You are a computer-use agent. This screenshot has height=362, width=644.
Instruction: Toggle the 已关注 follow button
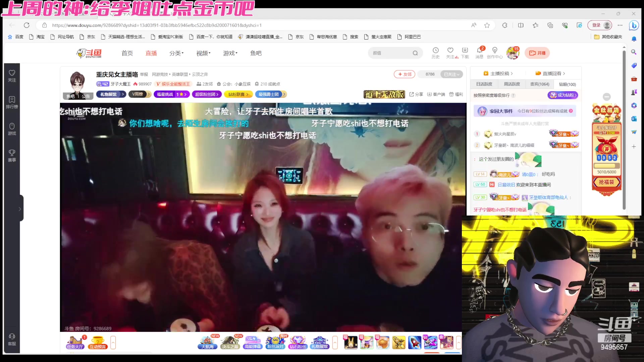click(452, 74)
